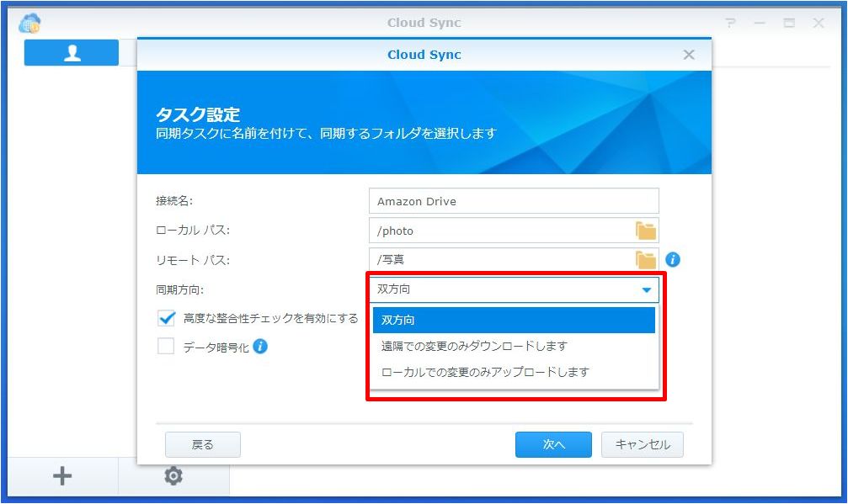Viewport: 848px width, 504px height.
Task: Click the 次へ button
Action: pos(552,444)
